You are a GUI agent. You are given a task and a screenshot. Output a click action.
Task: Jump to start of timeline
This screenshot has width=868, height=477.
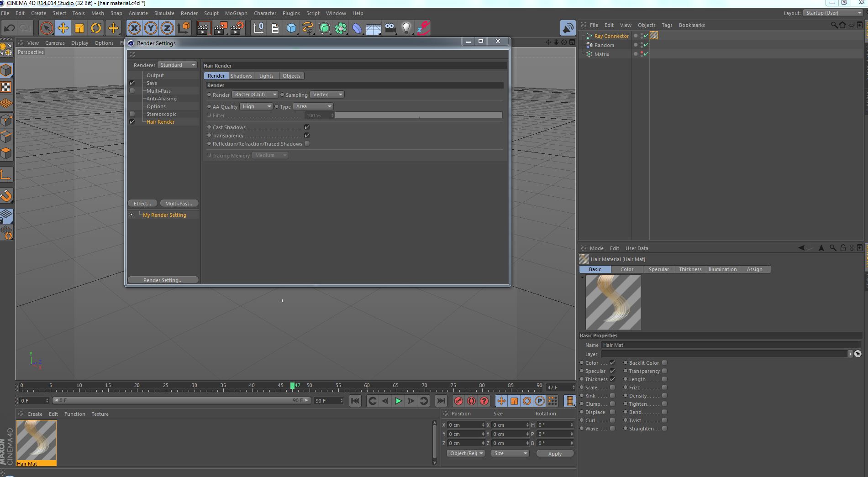[x=355, y=401]
